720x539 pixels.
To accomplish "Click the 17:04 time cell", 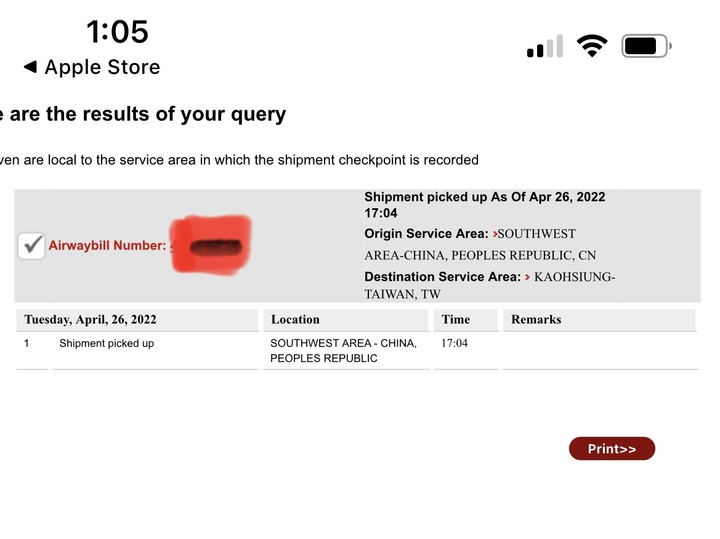I will [454, 343].
